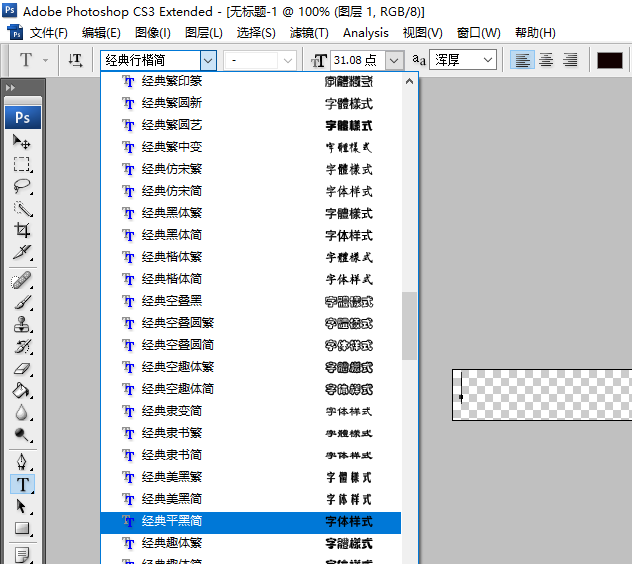Image resolution: width=632 pixels, height=564 pixels.
Task: Click the Ps logo in the toolbox
Action: pyautogui.click(x=23, y=117)
